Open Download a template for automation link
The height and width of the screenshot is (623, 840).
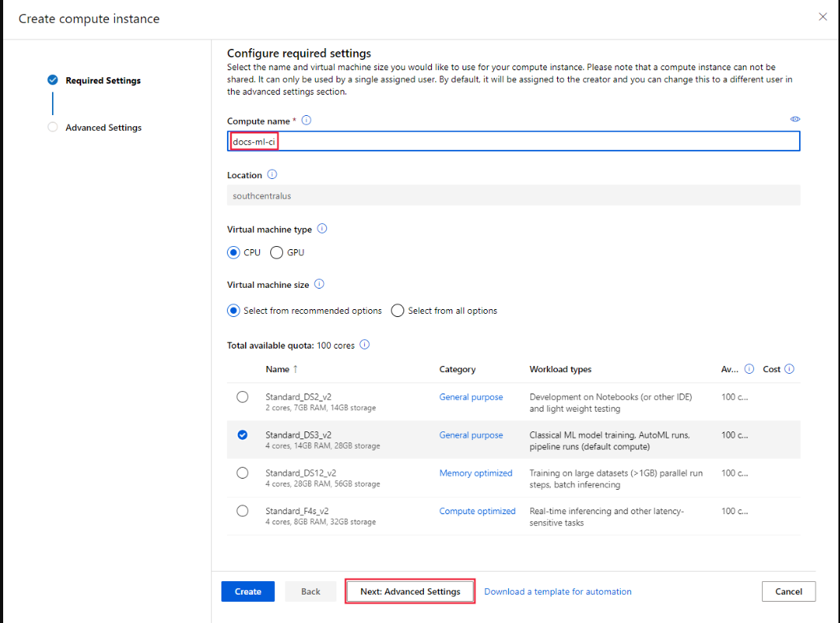558,591
